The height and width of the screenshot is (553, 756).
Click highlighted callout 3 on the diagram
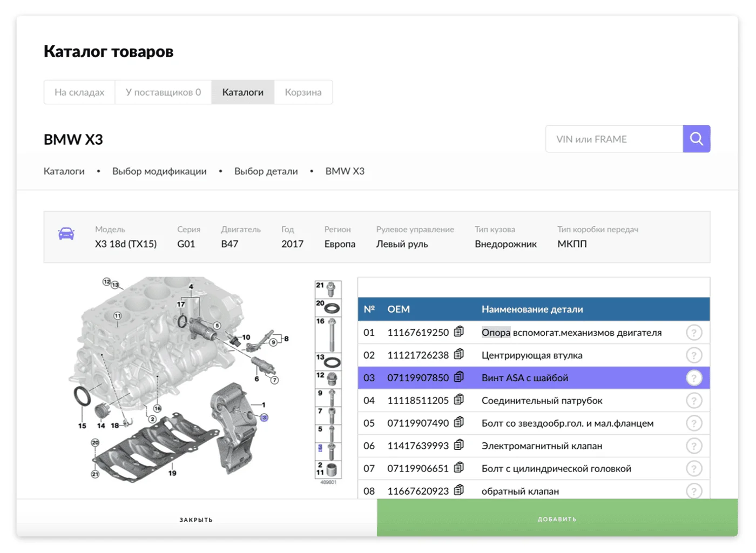[x=264, y=417]
